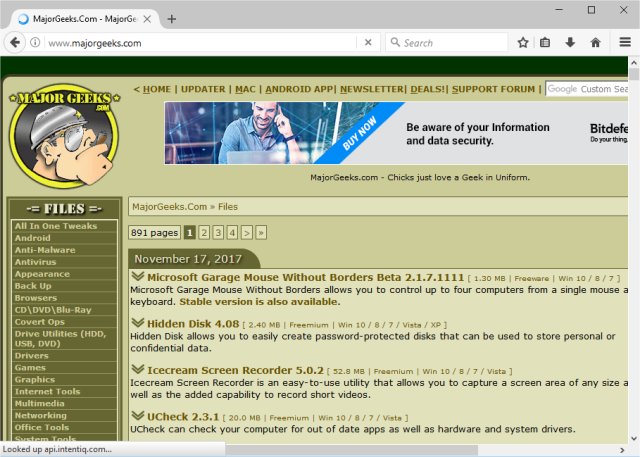Open the Firefox hamburger menu
The image size is (640, 457).
pyautogui.click(x=624, y=43)
